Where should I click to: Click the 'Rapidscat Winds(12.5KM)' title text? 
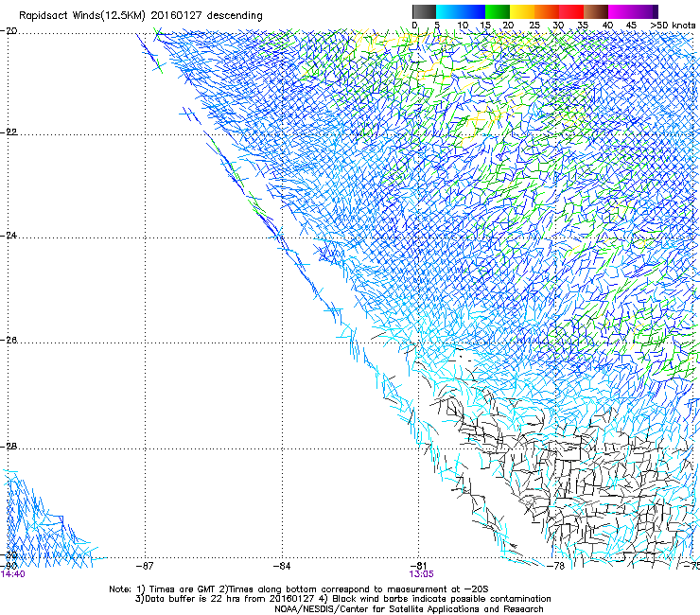[x=82, y=16]
